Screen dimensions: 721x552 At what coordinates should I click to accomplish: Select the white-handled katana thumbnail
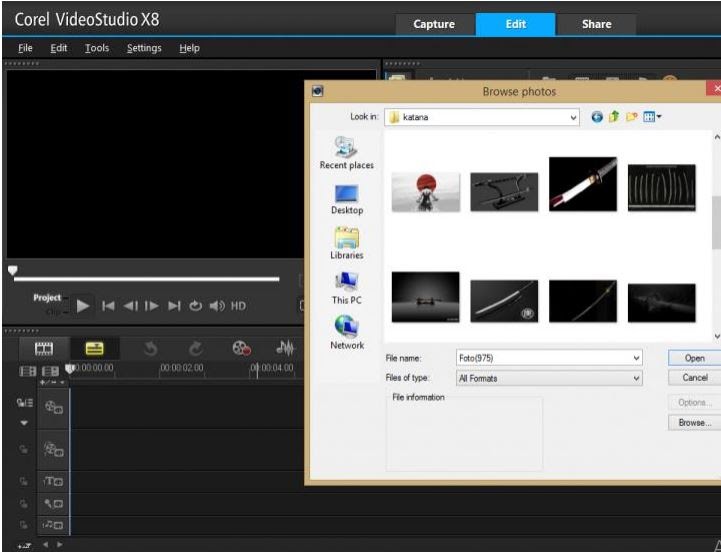tap(583, 184)
